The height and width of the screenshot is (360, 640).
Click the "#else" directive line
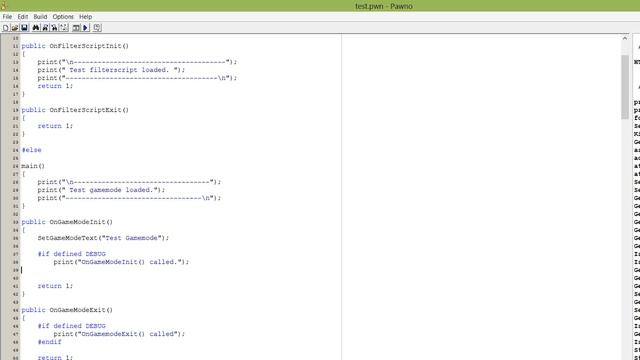(31, 150)
